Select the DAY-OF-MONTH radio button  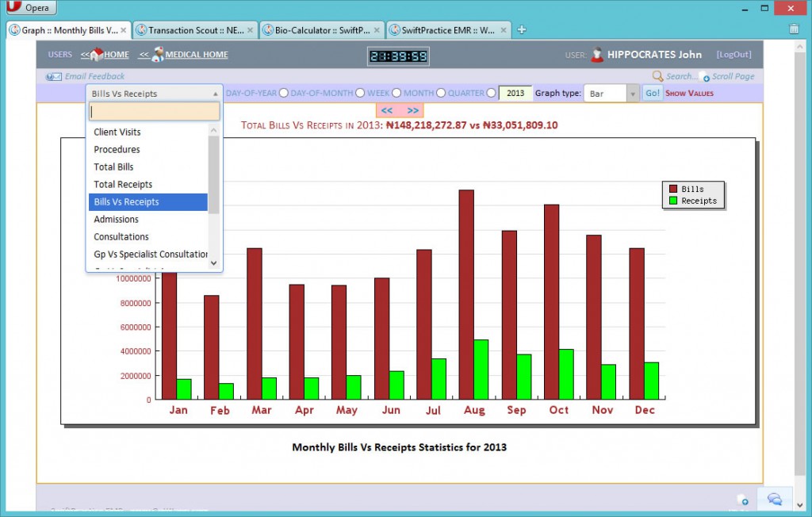coord(361,93)
